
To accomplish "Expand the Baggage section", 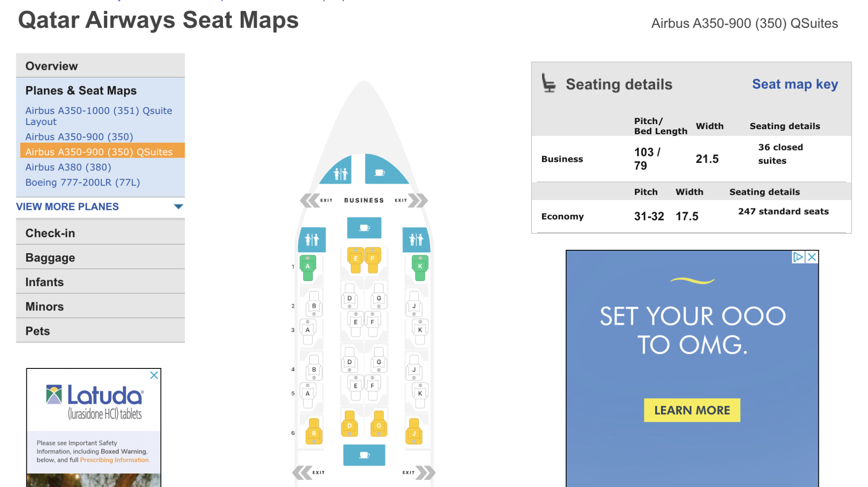I will tap(50, 257).
